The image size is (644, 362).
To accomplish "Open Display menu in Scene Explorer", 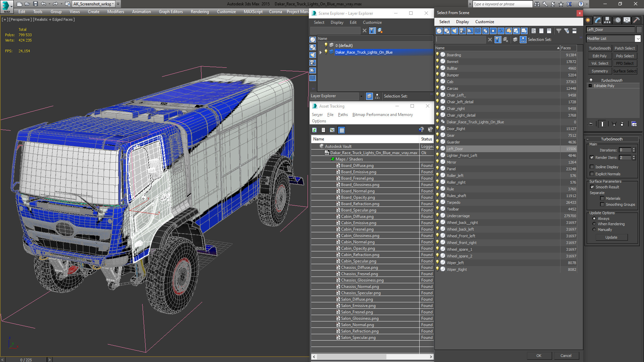I will [337, 22].
